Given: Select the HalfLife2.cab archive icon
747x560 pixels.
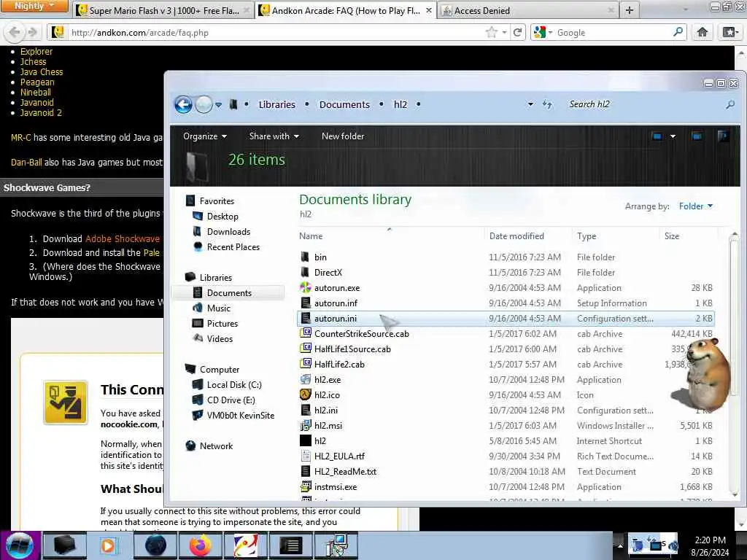Looking at the screenshot, I should [306, 364].
